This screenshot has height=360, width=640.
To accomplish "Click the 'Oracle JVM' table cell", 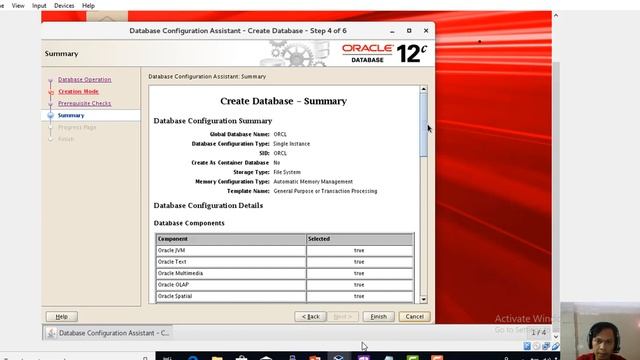I will click(231, 250).
